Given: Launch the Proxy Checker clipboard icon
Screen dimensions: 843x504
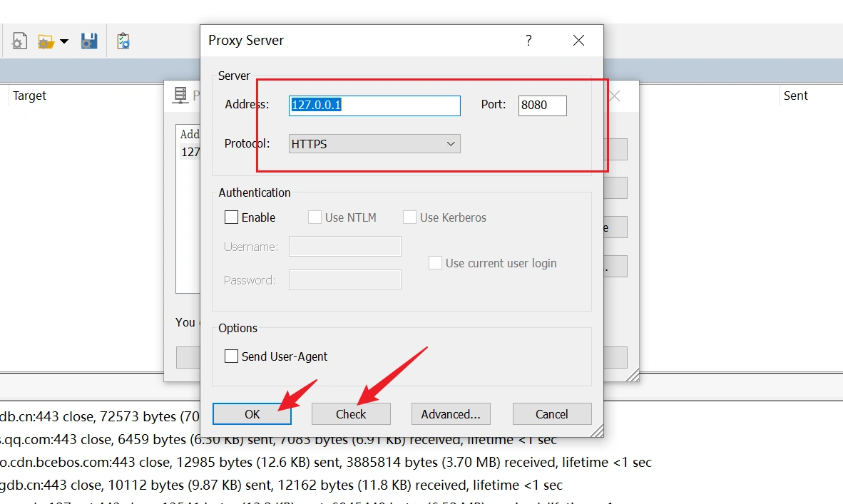Looking at the screenshot, I should coord(123,41).
